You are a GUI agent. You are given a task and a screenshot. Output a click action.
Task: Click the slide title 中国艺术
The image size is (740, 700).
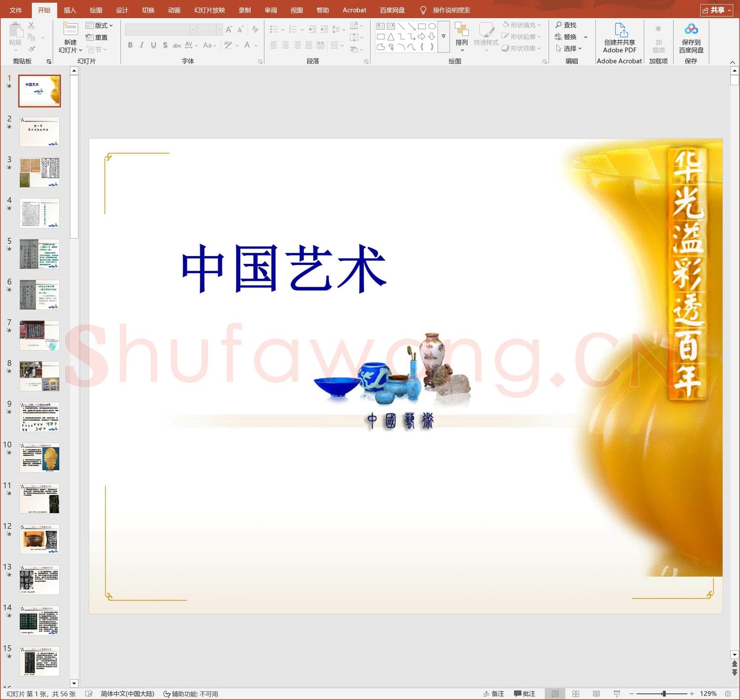point(284,268)
